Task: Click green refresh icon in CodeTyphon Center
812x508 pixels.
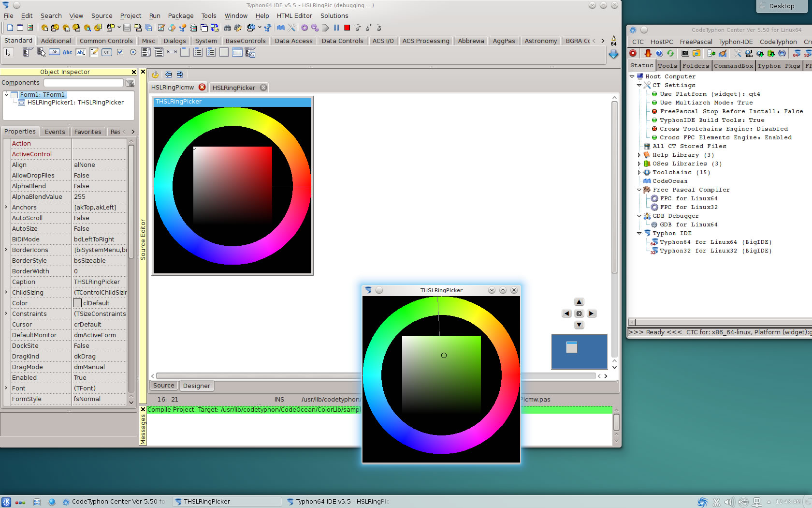Action: 670,53
